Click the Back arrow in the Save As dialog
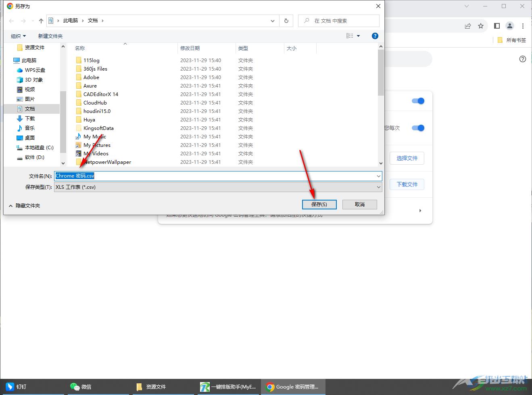Viewport: 532px width, 395px height. 11,21
